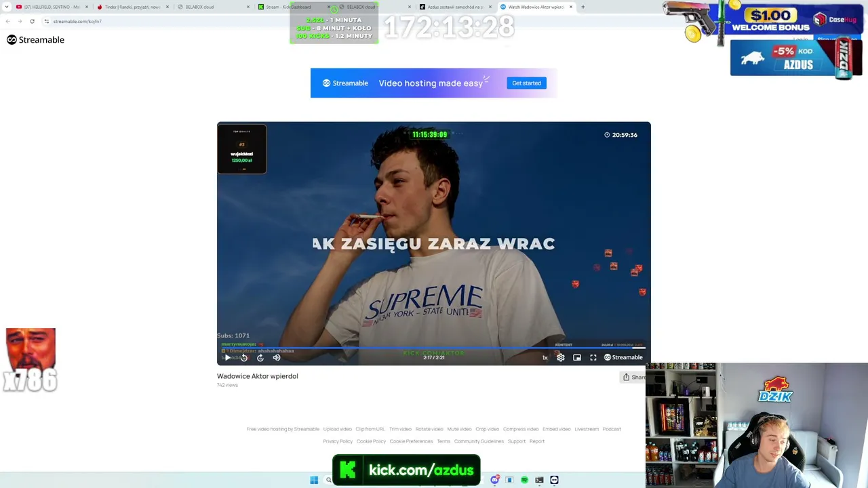Open the Compress video footer link

[521, 429]
